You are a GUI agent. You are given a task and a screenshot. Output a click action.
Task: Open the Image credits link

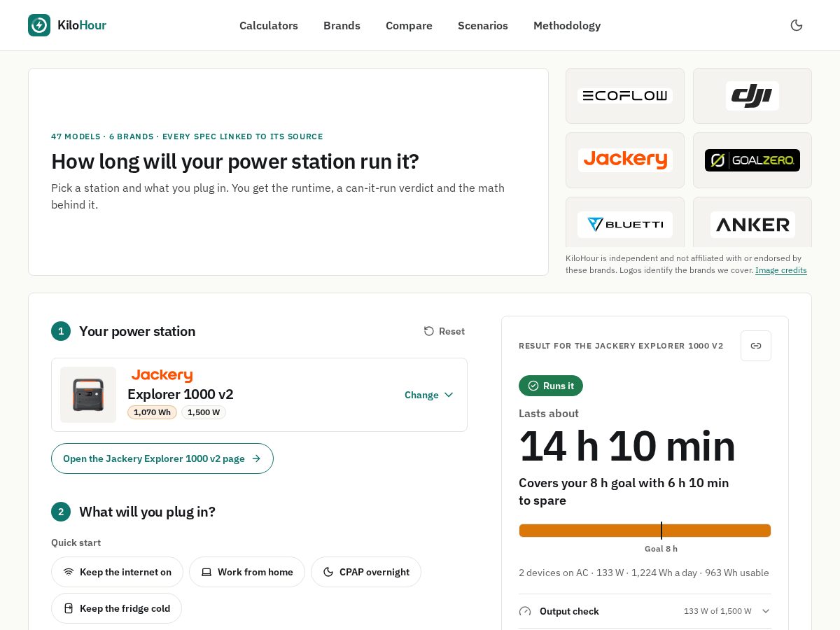click(781, 270)
